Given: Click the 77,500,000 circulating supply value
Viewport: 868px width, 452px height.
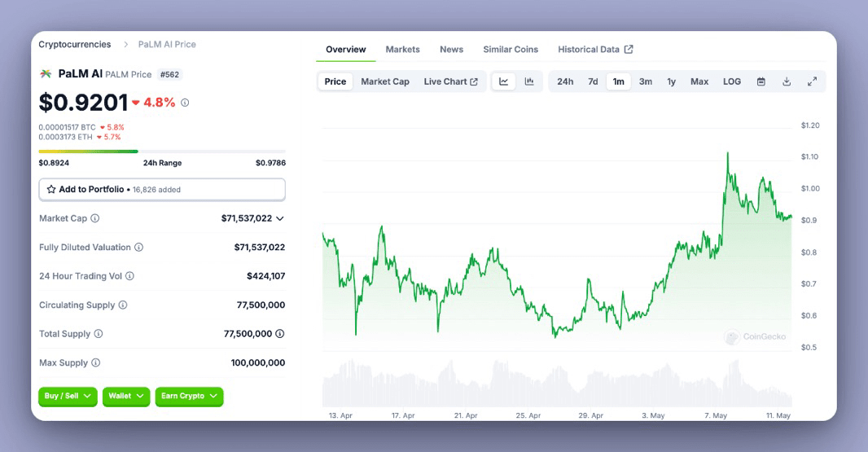Looking at the screenshot, I should [x=261, y=305].
